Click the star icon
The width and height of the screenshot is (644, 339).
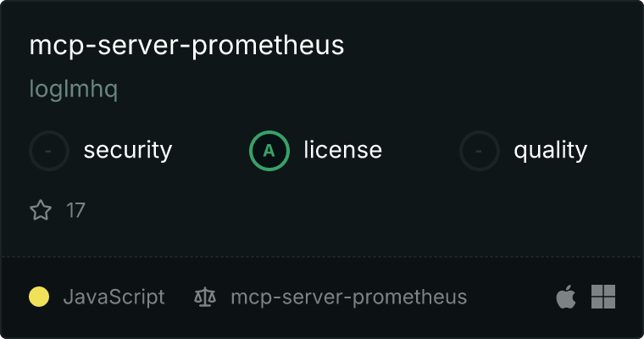(x=41, y=210)
